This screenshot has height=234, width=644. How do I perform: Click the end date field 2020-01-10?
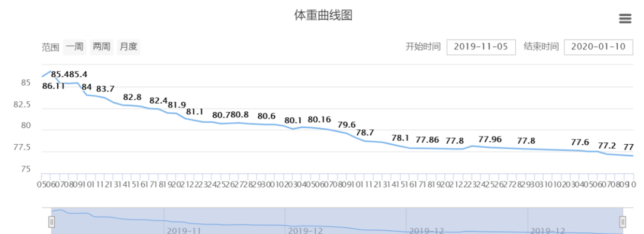pyautogui.click(x=599, y=47)
